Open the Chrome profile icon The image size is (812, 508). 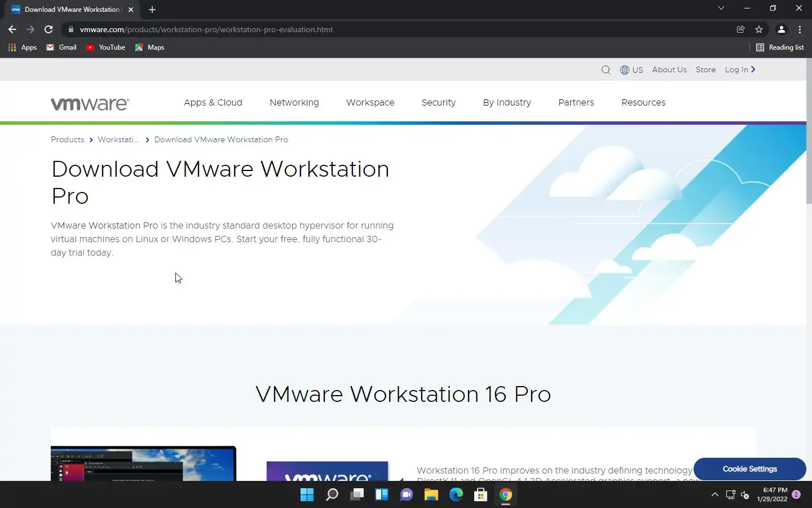click(x=782, y=29)
